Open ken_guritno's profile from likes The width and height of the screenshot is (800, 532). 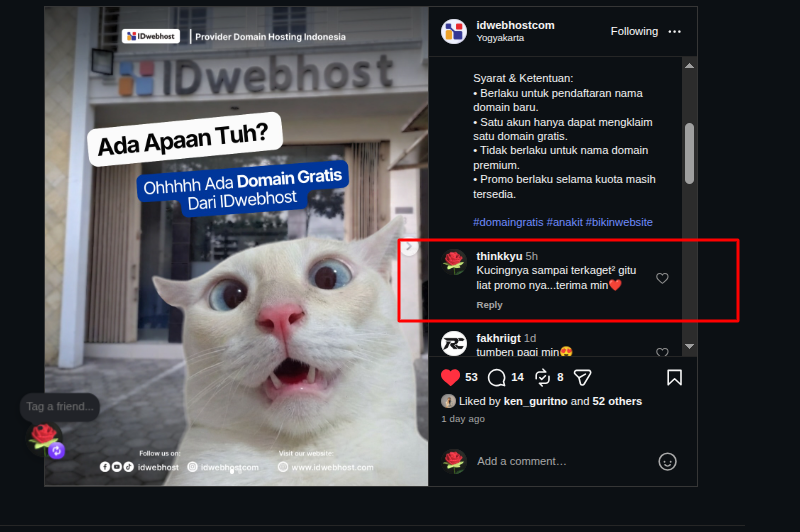click(535, 401)
